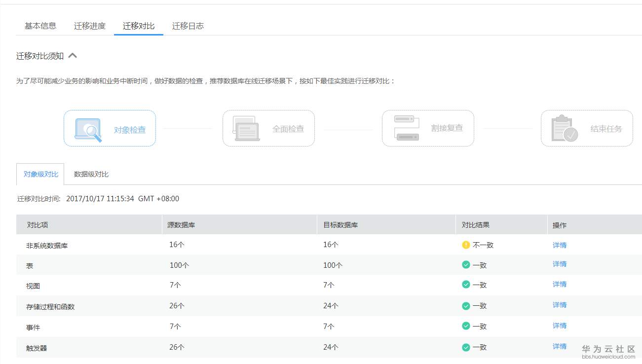
Task: Show 详情 for the 事件 row
Action: pyautogui.click(x=560, y=326)
